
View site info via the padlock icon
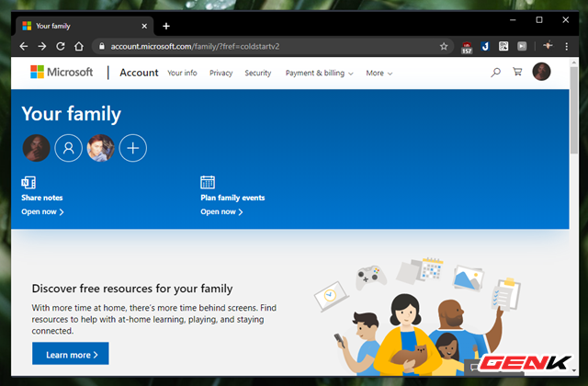tap(102, 46)
